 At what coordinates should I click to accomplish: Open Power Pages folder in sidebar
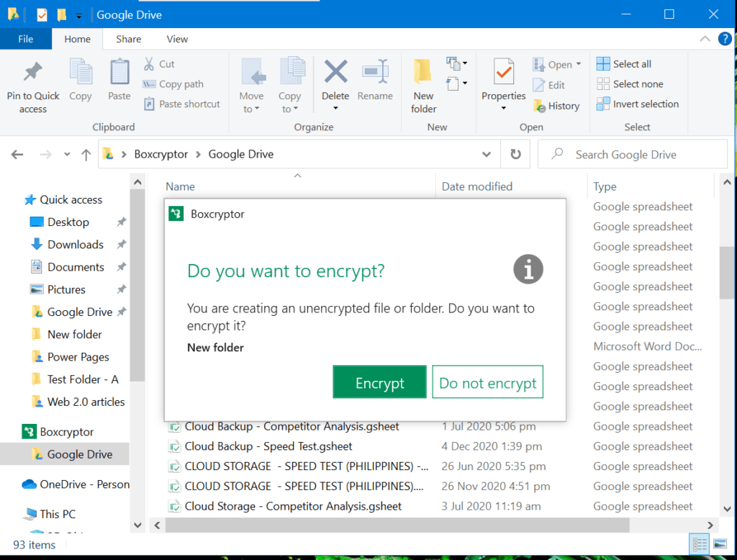(78, 357)
